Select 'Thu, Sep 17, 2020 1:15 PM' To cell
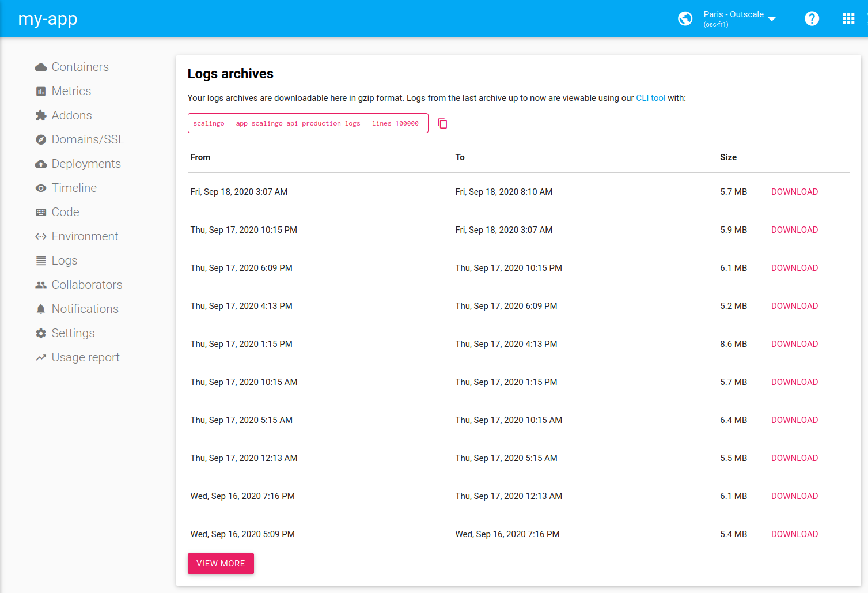This screenshot has width=868, height=593. [506, 382]
